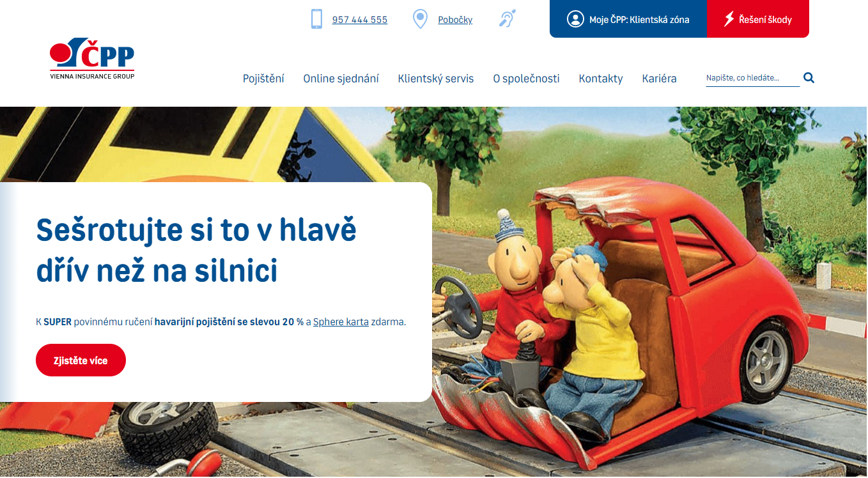The image size is (868, 478).
Task: Select Online sjednání in the navigation
Action: point(341,79)
